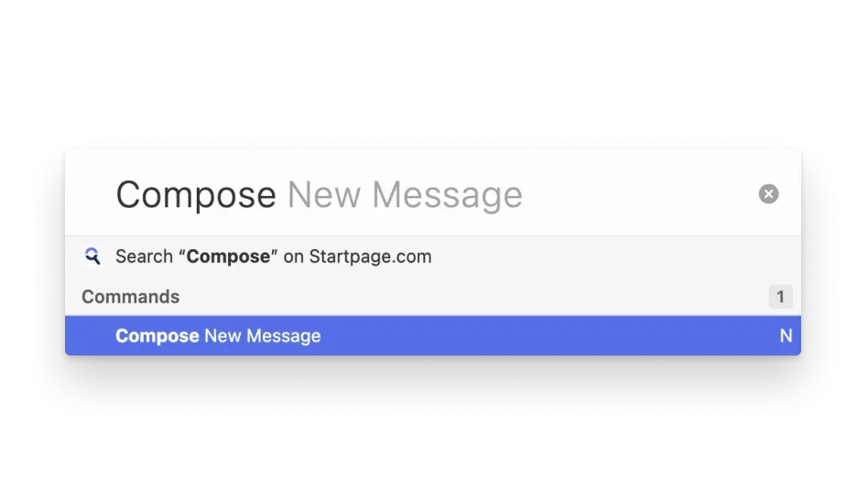Click blank area of Commands header row
Screen dimensions: 868x504
point(471,297)
